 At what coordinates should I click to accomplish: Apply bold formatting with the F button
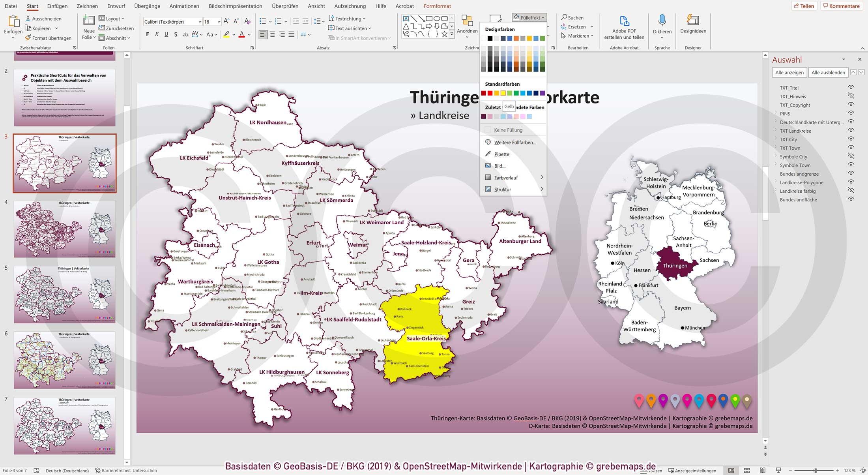148,35
